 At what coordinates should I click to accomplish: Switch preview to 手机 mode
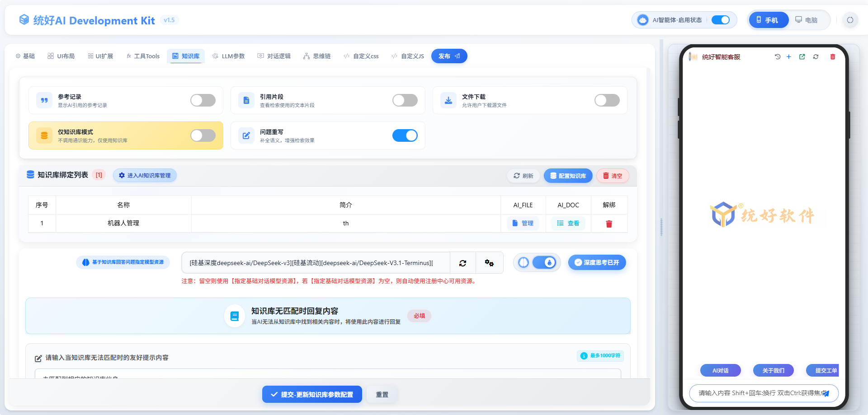pos(769,20)
